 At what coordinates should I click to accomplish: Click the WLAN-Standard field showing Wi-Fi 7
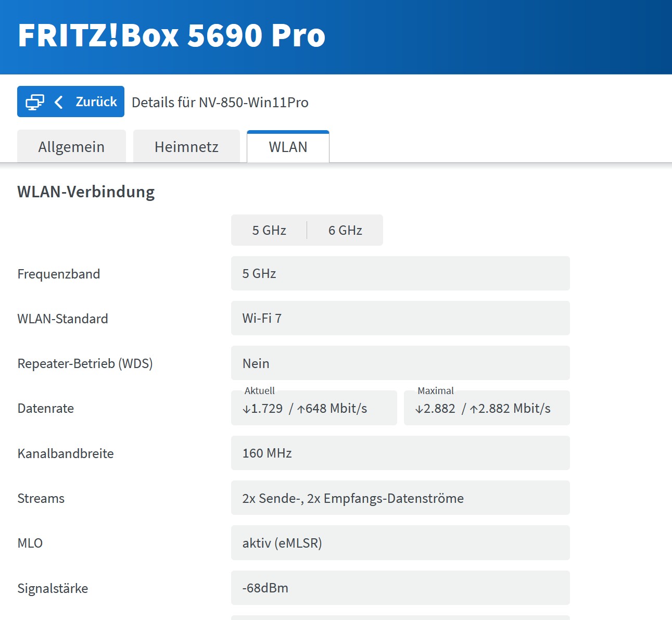[x=400, y=318]
